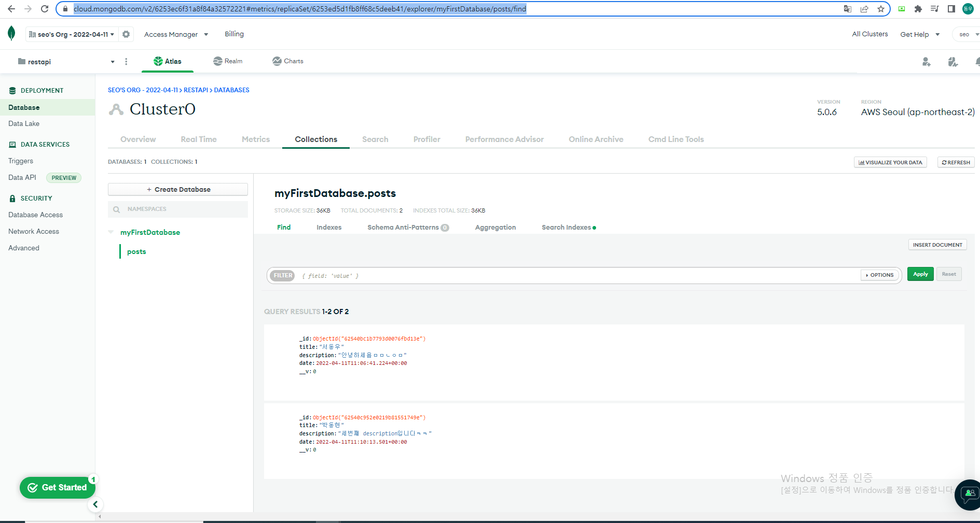The width and height of the screenshot is (980, 523).
Task: Open organization settings gear icon
Action: 126,34
